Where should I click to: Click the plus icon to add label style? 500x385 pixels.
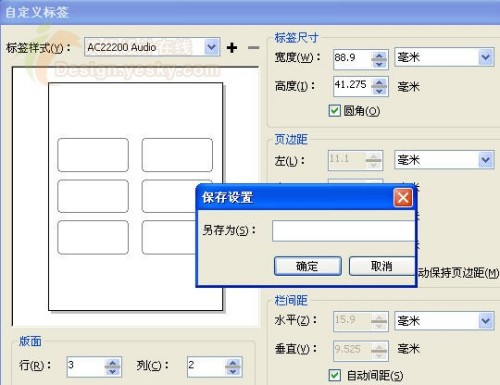pyautogui.click(x=232, y=48)
